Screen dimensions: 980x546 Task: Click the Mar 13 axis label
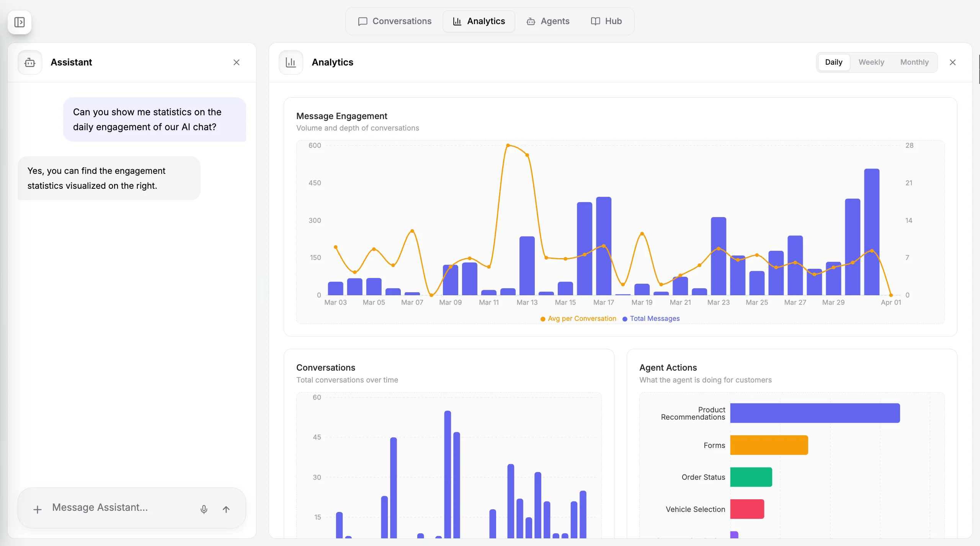[x=527, y=302]
